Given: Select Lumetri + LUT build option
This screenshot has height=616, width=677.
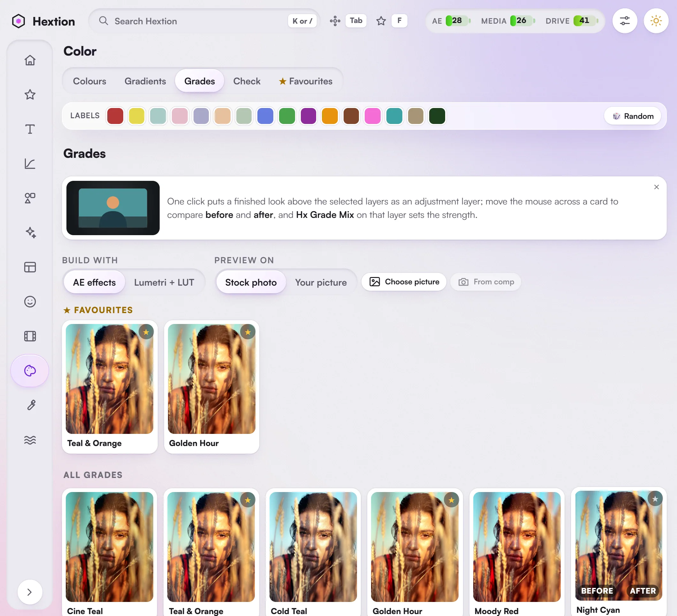Looking at the screenshot, I should click(164, 282).
